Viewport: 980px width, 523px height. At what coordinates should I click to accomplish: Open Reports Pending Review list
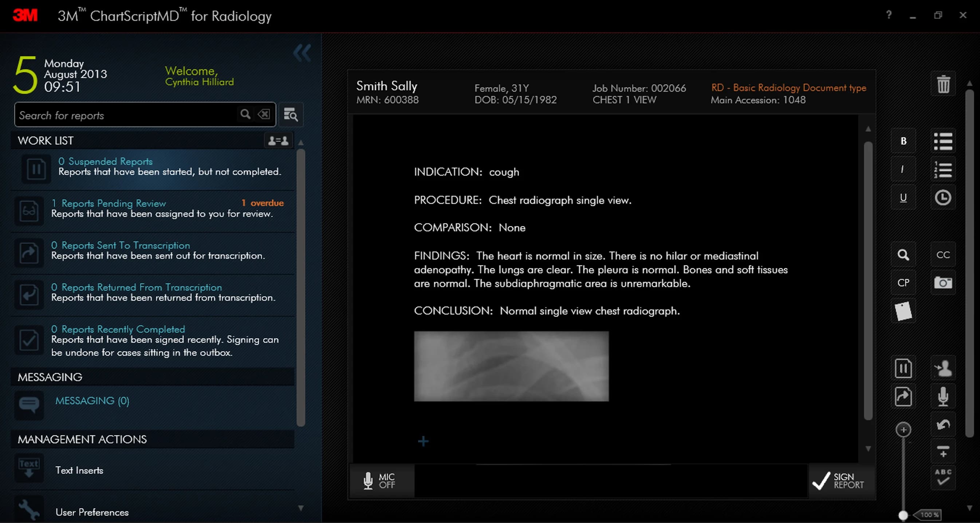tap(113, 203)
